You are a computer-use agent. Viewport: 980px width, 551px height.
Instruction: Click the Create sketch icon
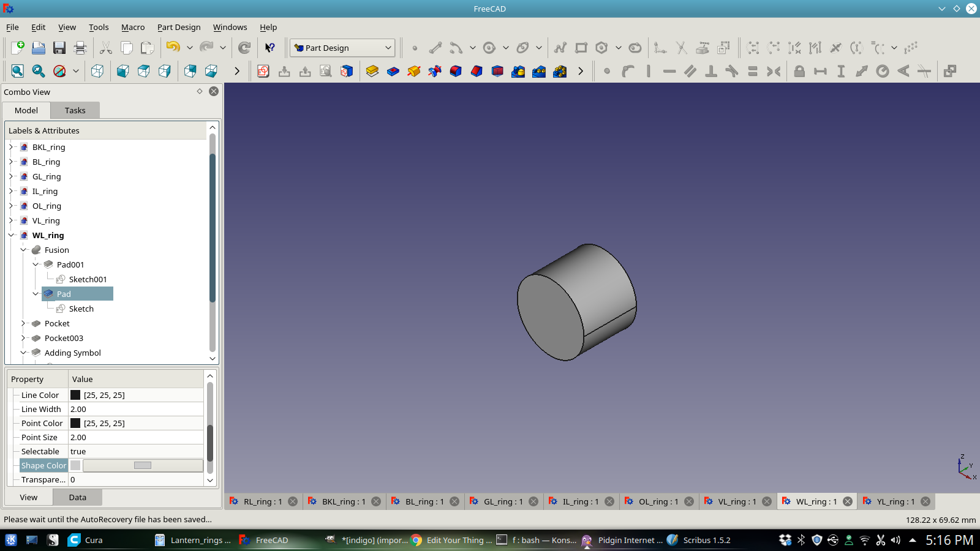point(263,71)
